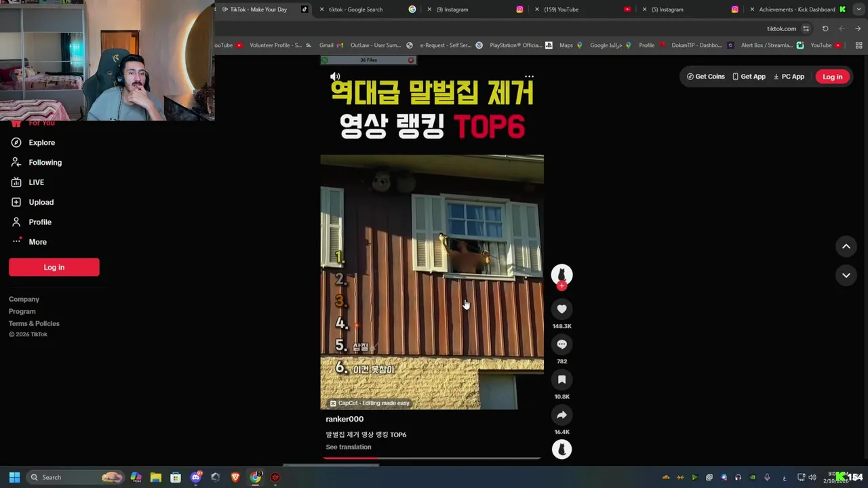
Task: Close the 36 Files overlay above the video
Action: click(x=411, y=60)
